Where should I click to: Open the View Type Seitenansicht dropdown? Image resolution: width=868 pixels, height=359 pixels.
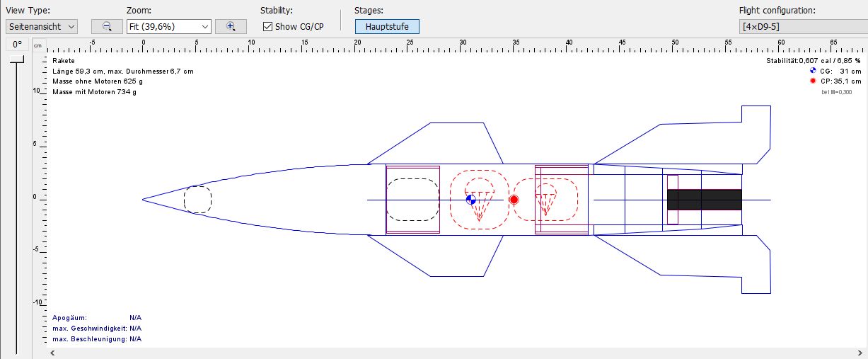tap(42, 26)
